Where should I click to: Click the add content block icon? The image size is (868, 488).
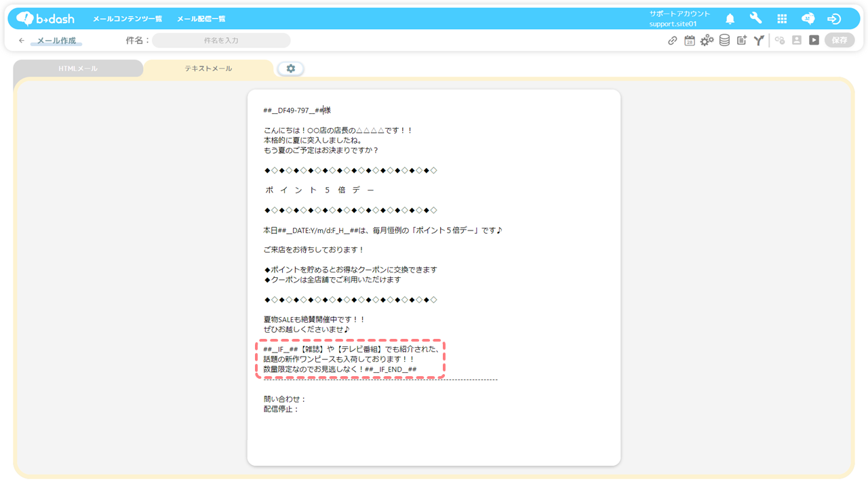click(x=742, y=41)
